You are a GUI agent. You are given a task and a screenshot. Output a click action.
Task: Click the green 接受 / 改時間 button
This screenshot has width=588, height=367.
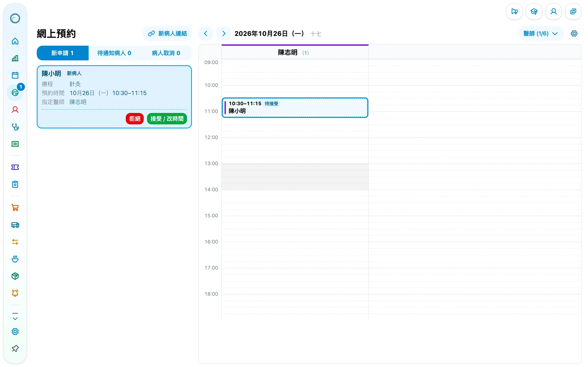pyautogui.click(x=167, y=119)
